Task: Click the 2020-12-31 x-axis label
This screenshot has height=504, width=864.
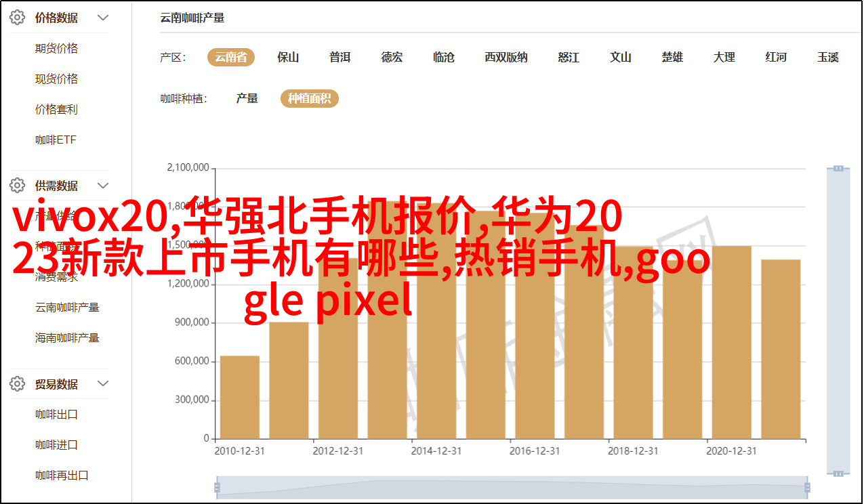Action: coord(732,450)
